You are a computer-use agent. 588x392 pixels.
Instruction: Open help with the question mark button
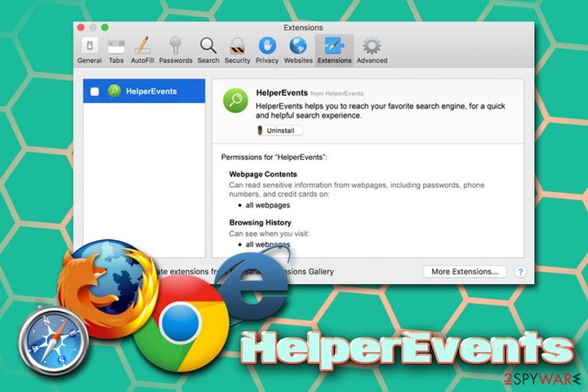pyautogui.click(x=520, y=272)
